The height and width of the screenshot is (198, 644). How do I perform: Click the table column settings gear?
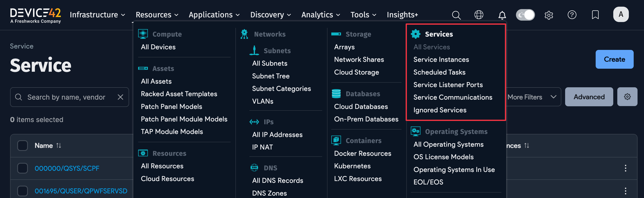tap(627, 97)
